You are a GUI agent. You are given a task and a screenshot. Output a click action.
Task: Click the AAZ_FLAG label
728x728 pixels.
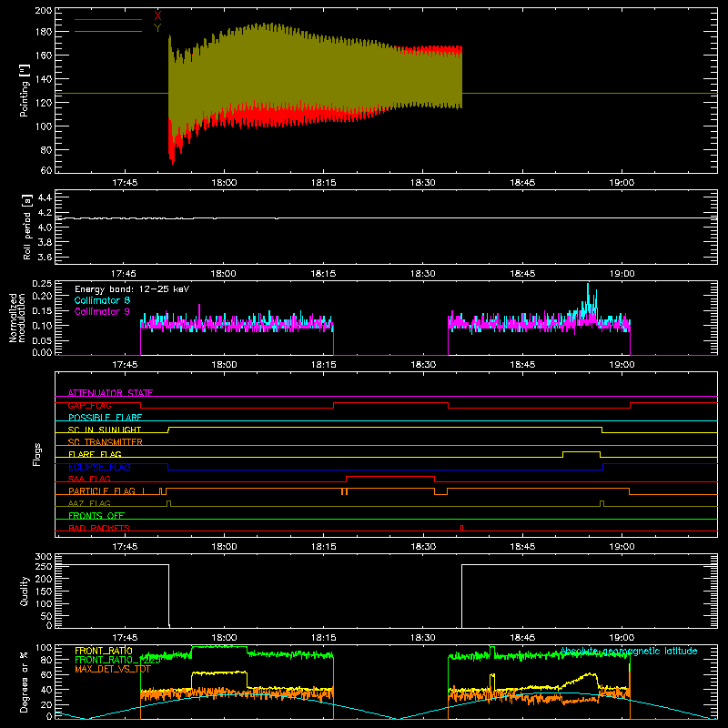tap(89, 504)
